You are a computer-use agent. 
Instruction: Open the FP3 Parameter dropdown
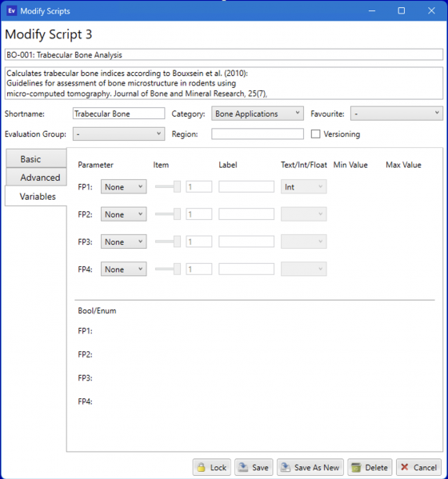click(x=123, y=241)
